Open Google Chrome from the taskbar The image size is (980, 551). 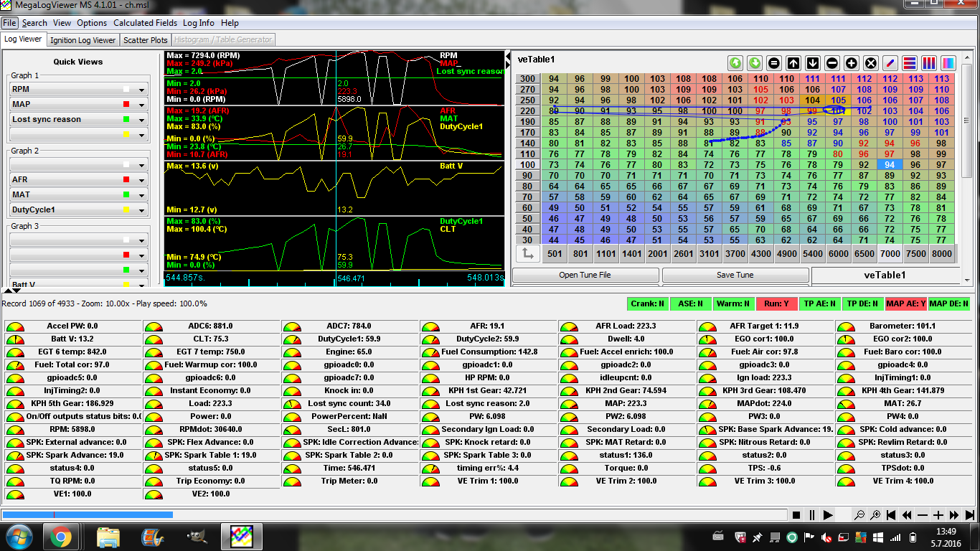pos(60,536)
